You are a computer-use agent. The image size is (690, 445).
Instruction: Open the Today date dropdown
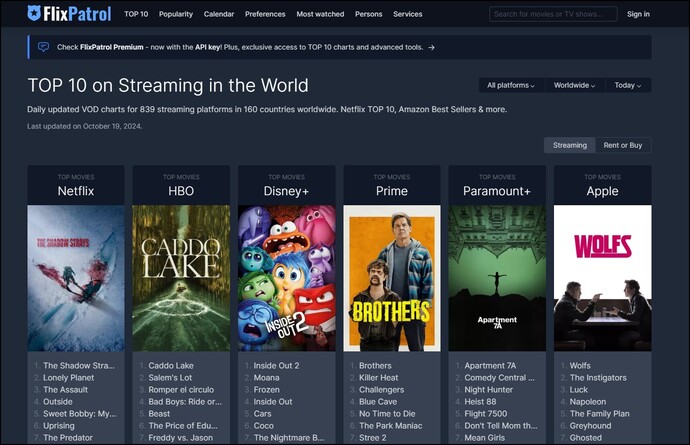[x=628, y=85]
